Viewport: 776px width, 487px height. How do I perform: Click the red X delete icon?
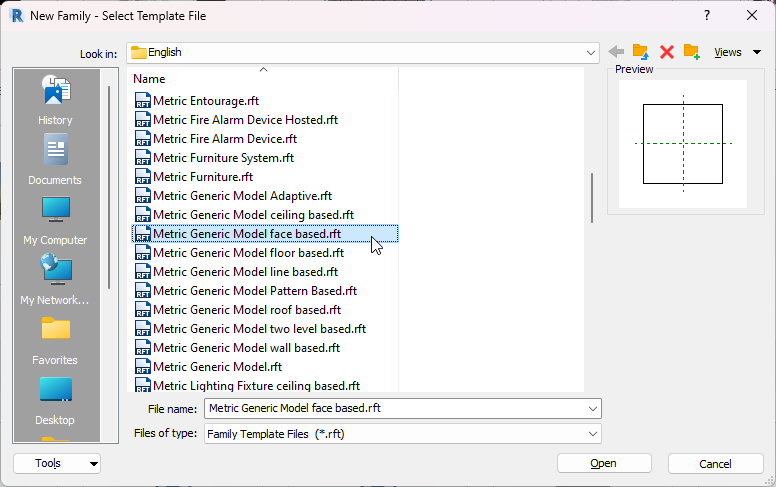(x=667, y=51)
